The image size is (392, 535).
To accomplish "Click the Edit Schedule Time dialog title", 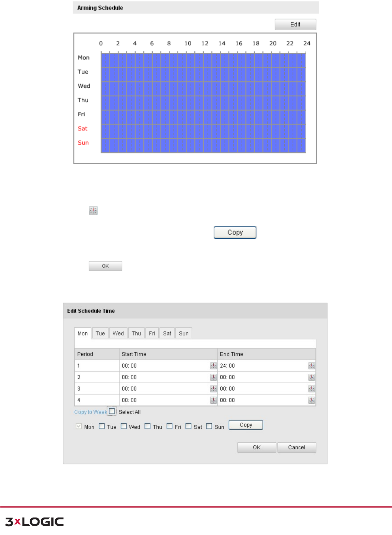I will (91, 311).
